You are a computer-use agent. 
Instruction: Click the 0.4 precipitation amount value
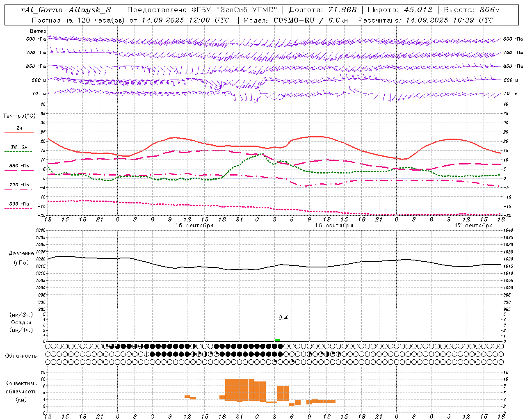(283, 318)
